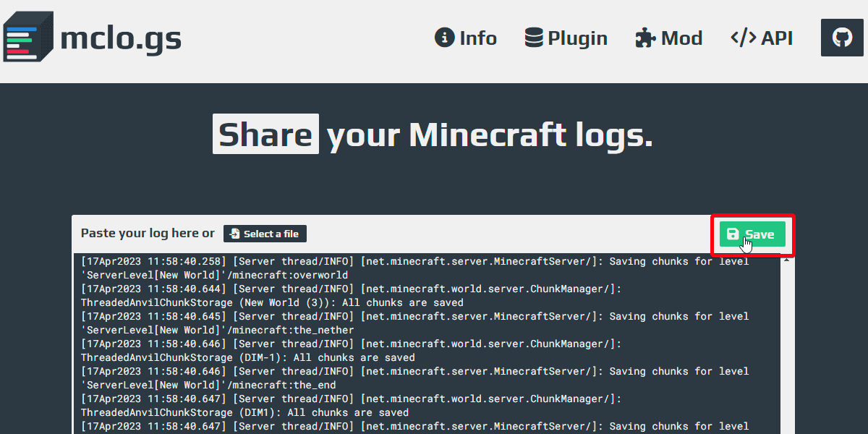Screen dimensions: 868x434
Task: Click the 'Paste your log here or' label
Action: click(x=148, y=233)
